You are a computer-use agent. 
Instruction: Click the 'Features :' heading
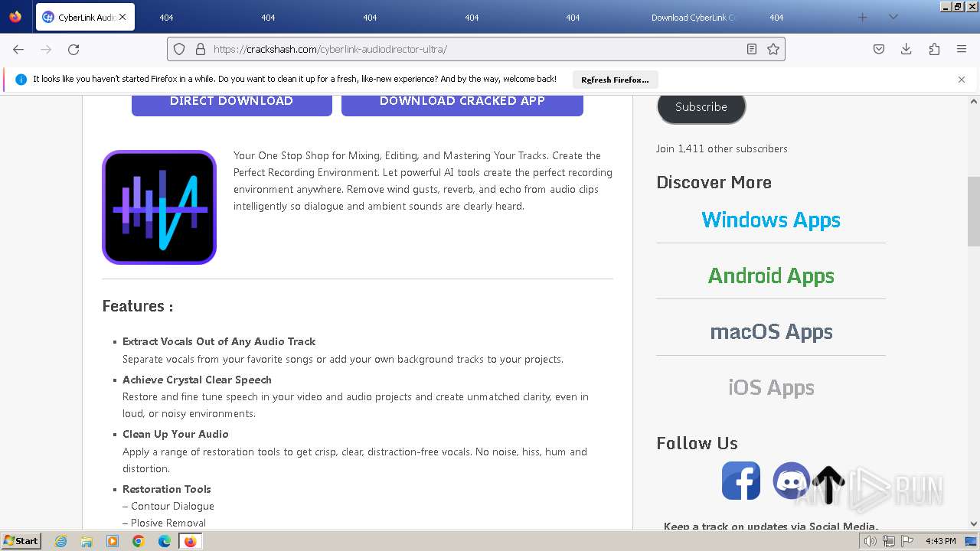point(138,306)
